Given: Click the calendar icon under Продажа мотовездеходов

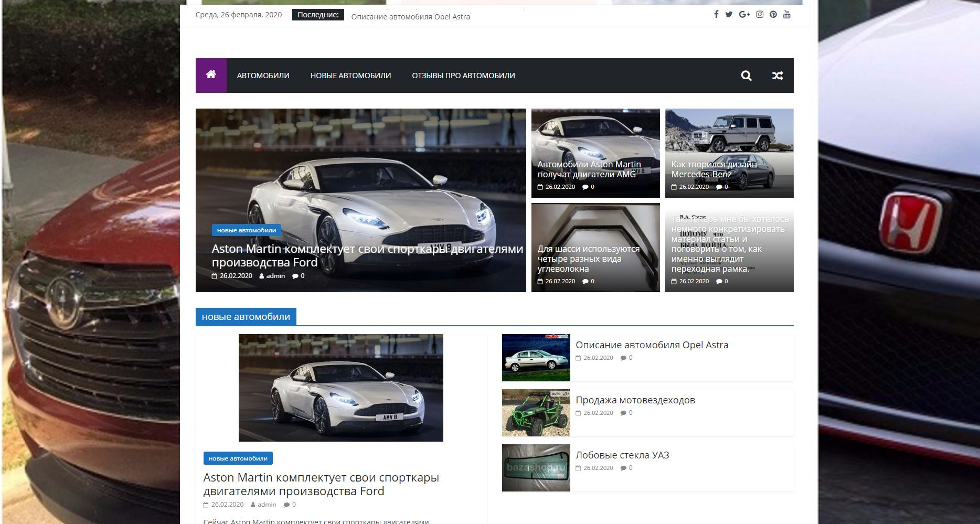Looking at the screenshot, I should tap(578, 413).
